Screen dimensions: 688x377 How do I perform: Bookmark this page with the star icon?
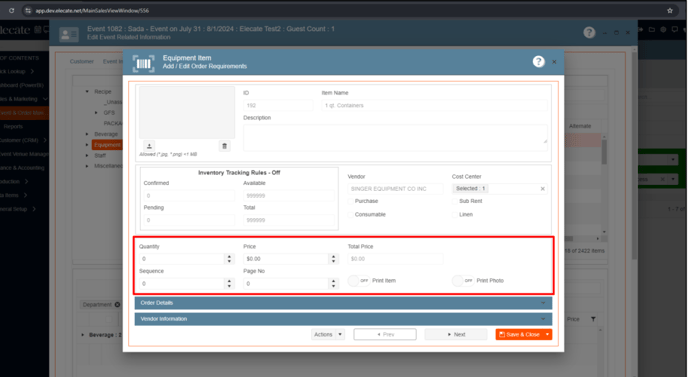click(670, 11)
